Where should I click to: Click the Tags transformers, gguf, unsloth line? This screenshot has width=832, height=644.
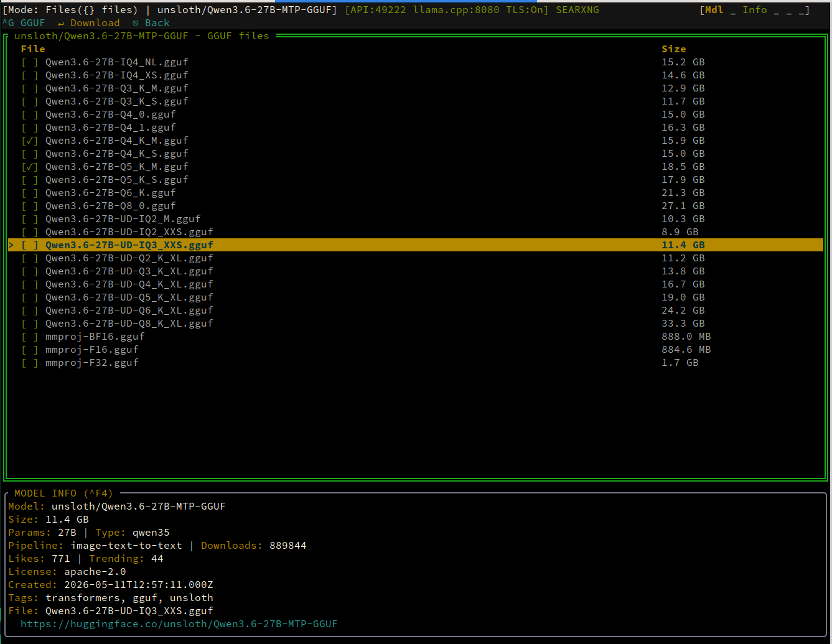pyautogui.click(x=111, y=598)
